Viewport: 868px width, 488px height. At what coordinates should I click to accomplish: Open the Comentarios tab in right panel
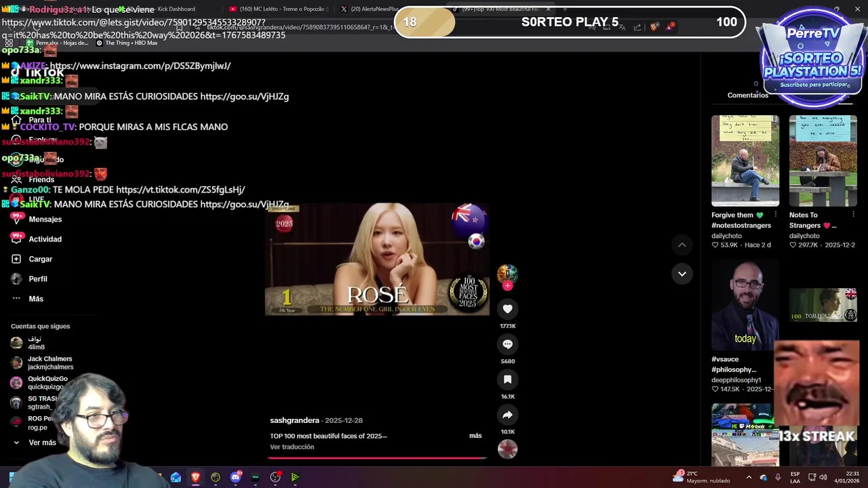(748, 95)
